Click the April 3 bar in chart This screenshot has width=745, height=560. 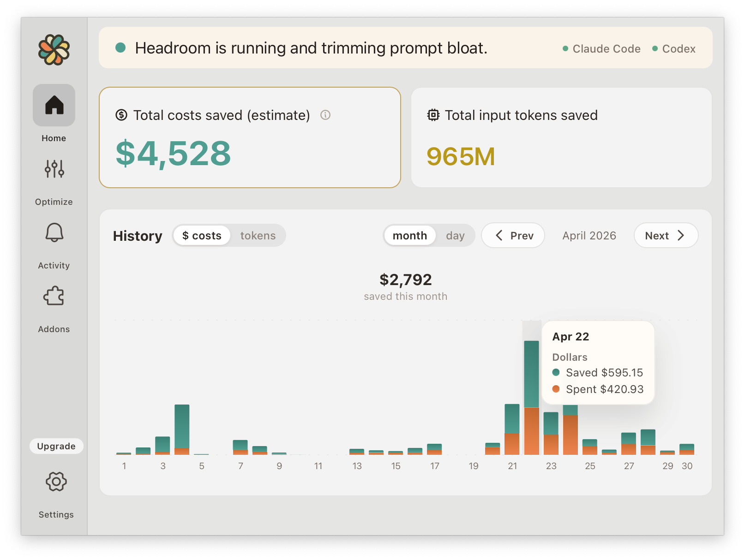tap(162, 446)
